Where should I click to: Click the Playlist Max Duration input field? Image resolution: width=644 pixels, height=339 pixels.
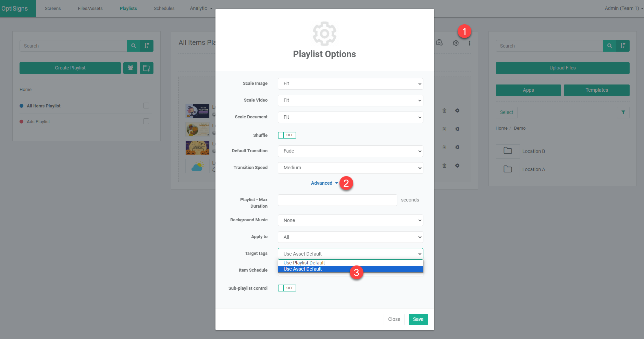coord(337,200)
